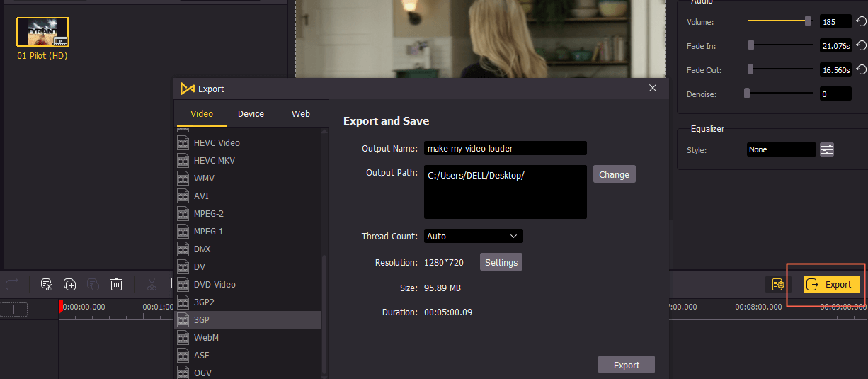
Task: Switch to the Device tab
Action: click(251, 113)
